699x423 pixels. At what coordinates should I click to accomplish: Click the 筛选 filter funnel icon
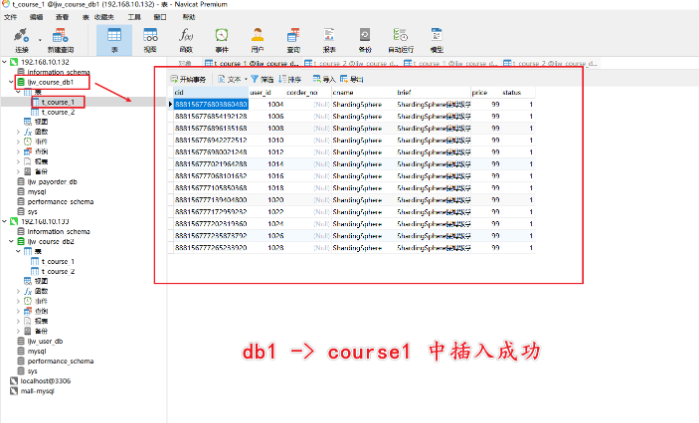(255, 79)
